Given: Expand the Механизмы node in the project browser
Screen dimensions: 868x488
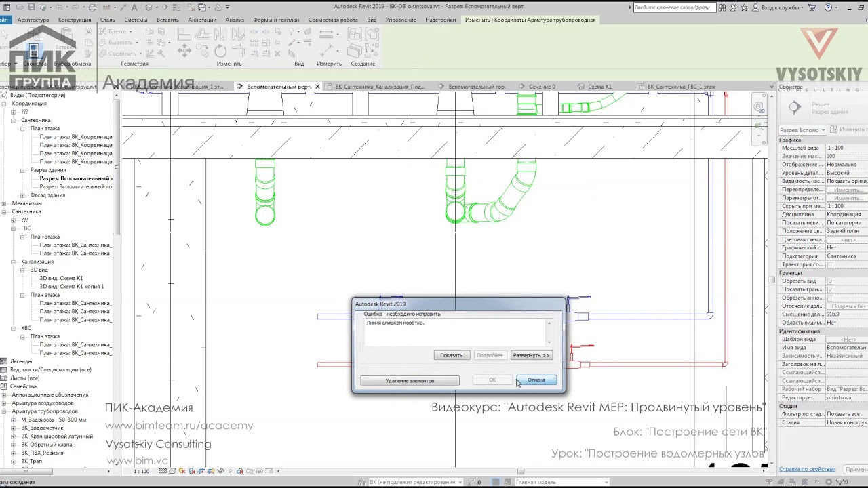Looking at the screenshot, I should click(4, 203).
